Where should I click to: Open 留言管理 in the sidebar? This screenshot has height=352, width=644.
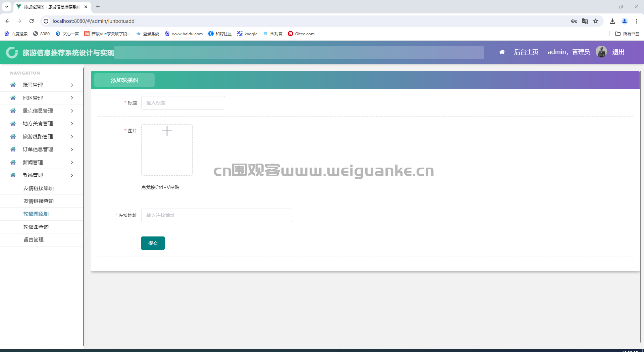pos(34,240)
